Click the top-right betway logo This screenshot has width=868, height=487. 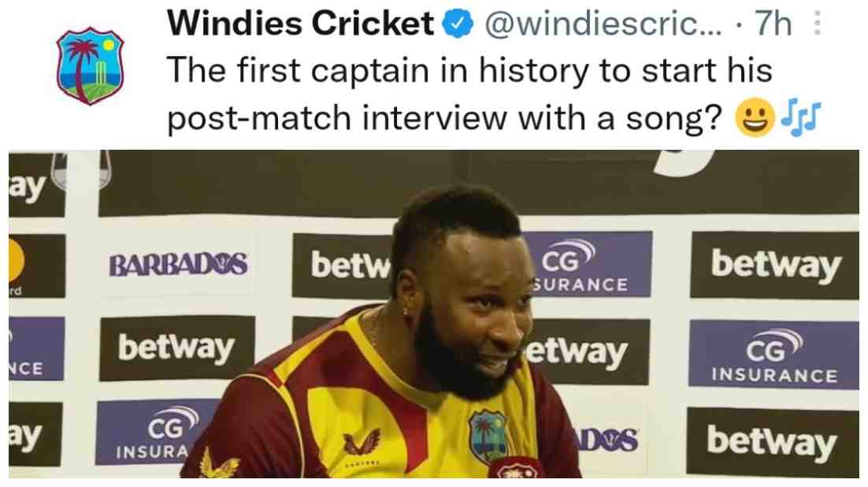pyautogui.click(x=775, y=266)
